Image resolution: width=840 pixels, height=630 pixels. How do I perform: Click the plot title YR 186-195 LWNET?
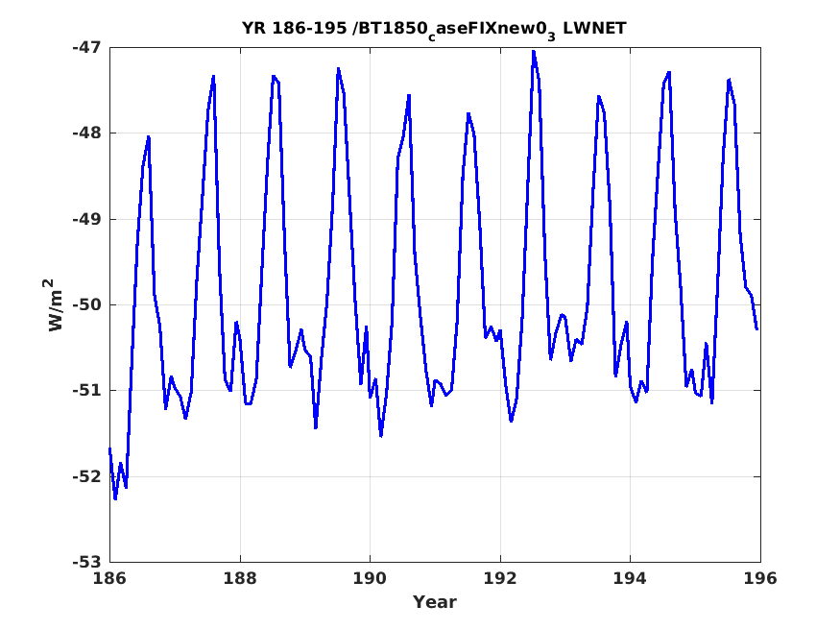pos(434,30)
